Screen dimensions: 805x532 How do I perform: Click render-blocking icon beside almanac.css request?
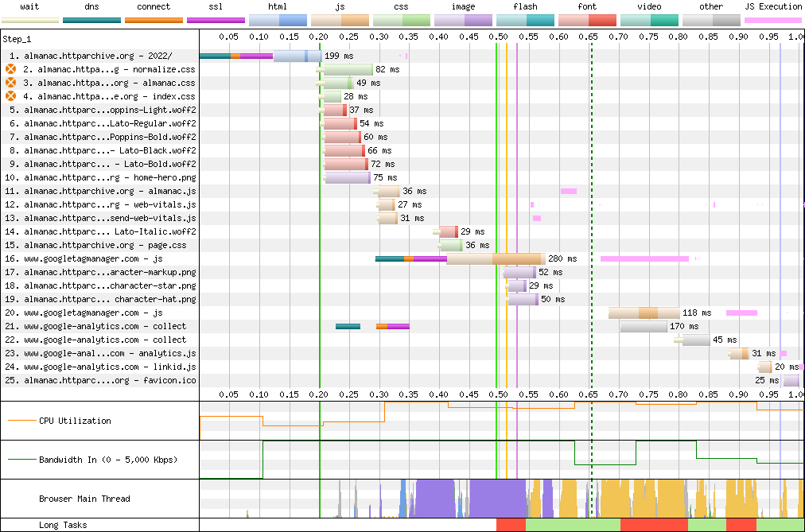[11, 83]
